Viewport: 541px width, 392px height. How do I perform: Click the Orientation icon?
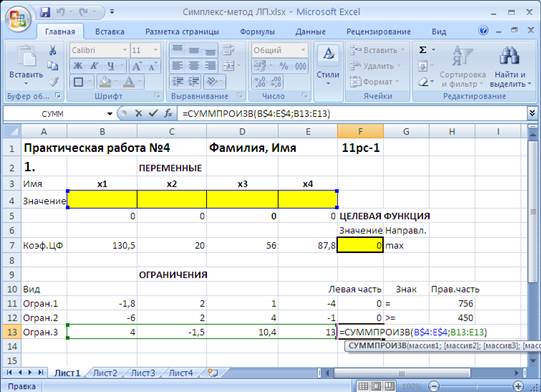tap(212, 82)
